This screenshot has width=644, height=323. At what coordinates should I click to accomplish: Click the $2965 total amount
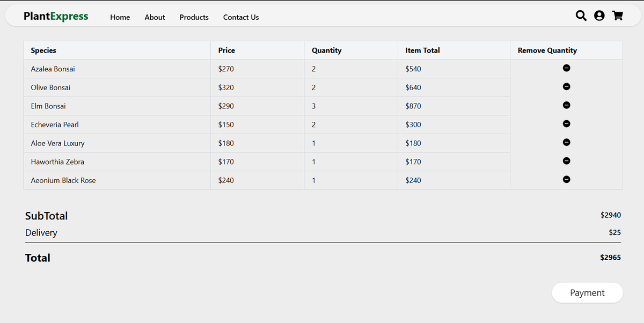point(610,258)
